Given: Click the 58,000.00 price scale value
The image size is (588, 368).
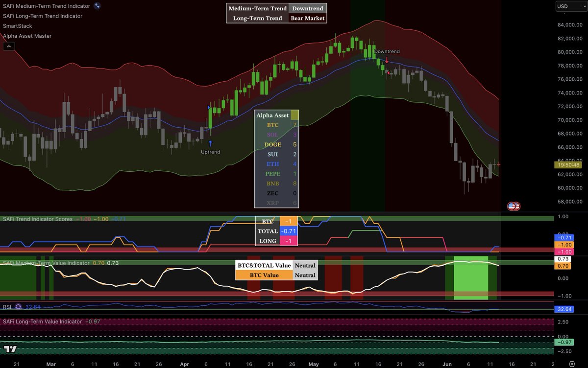Looking at the screenshot, I should coord(569,201).
